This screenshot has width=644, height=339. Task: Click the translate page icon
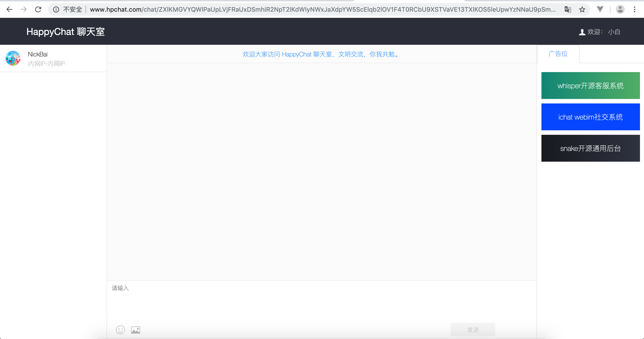(x=567, y=9)
